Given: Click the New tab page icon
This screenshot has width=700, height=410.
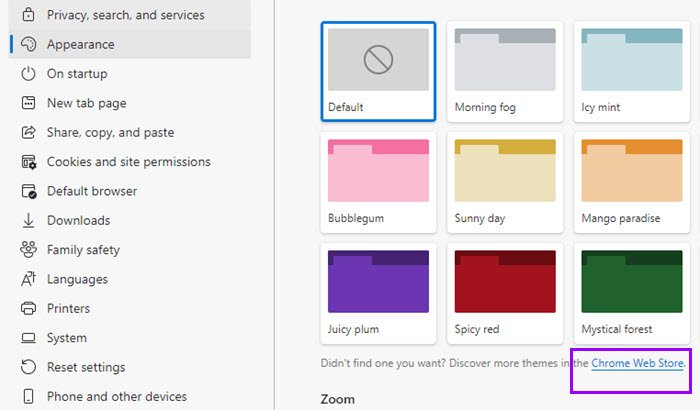Looking at the screenshot, I should 28,103.
